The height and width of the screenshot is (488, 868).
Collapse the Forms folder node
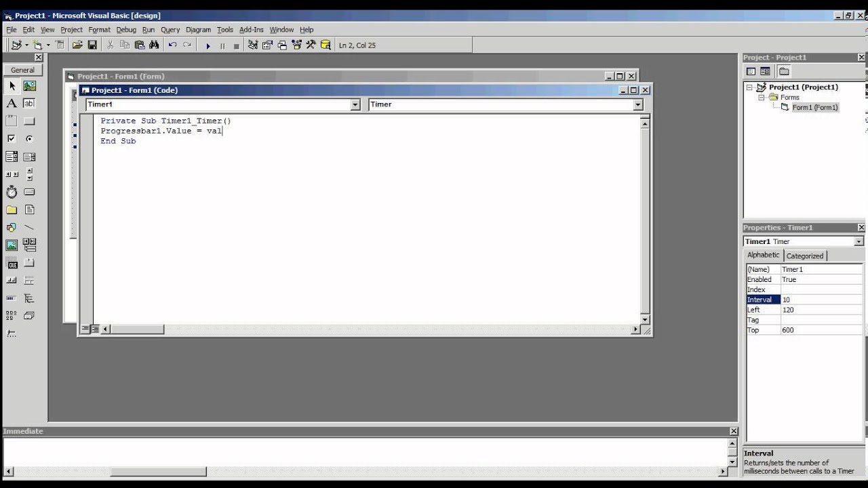(762, 98)
